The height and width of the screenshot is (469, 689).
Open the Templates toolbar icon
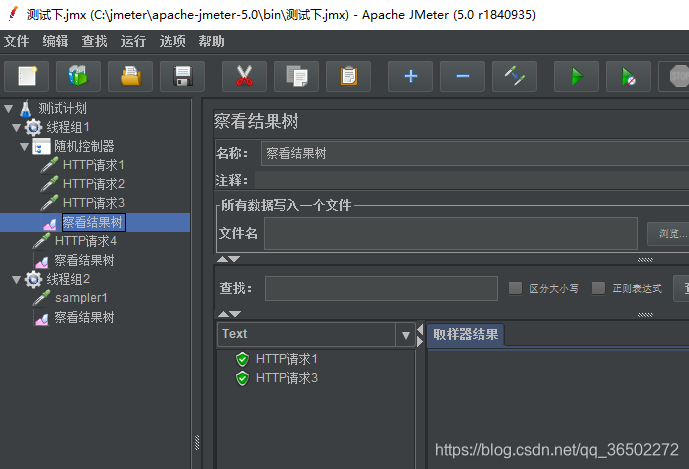point(78,76)
